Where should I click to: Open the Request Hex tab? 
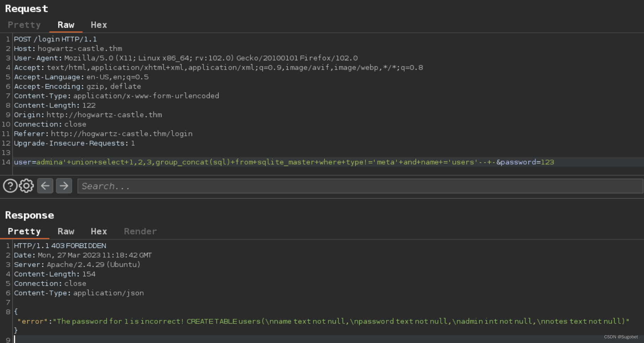98,25
